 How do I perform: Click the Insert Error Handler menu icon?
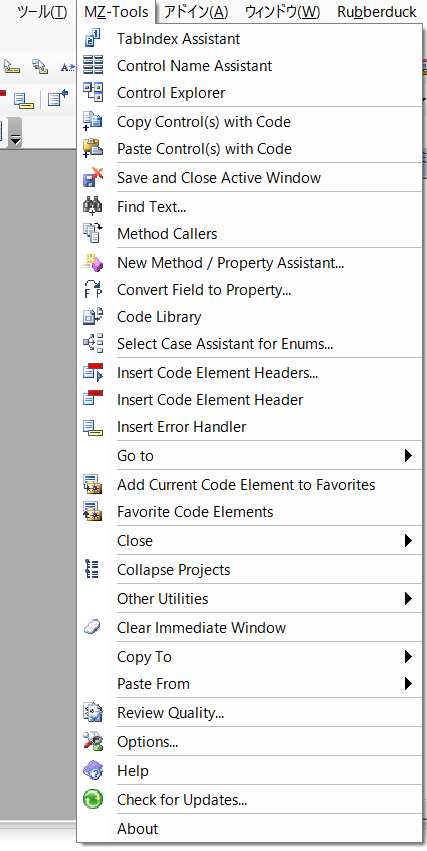tap(93, 427)
